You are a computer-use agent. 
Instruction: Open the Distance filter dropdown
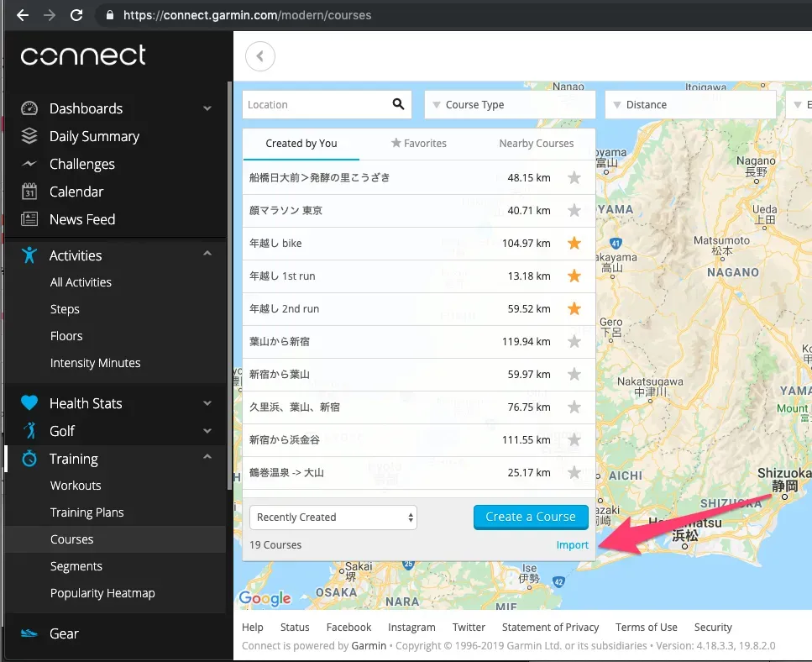(690, 104)
